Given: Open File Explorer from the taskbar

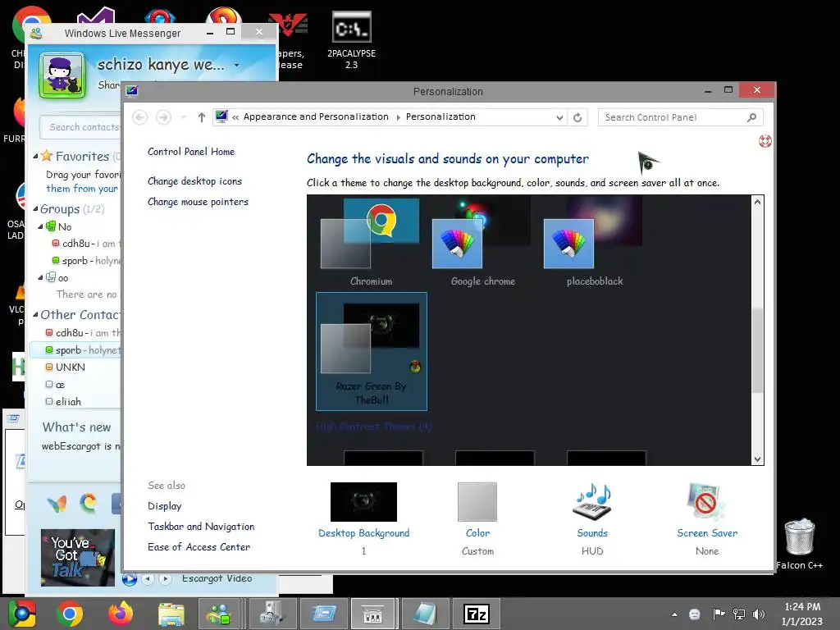Looking at the screenshot, I should [x=171, y=614].
